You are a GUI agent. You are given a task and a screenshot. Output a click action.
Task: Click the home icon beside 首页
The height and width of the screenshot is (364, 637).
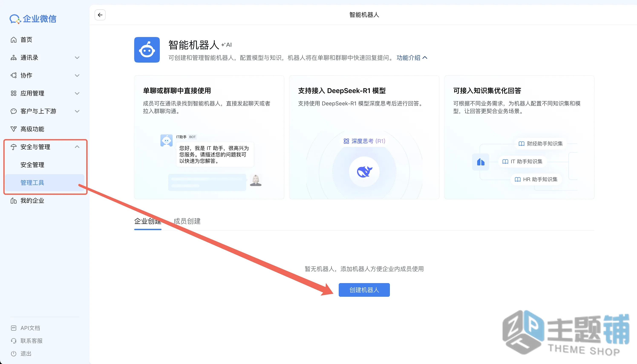(13, 40)
